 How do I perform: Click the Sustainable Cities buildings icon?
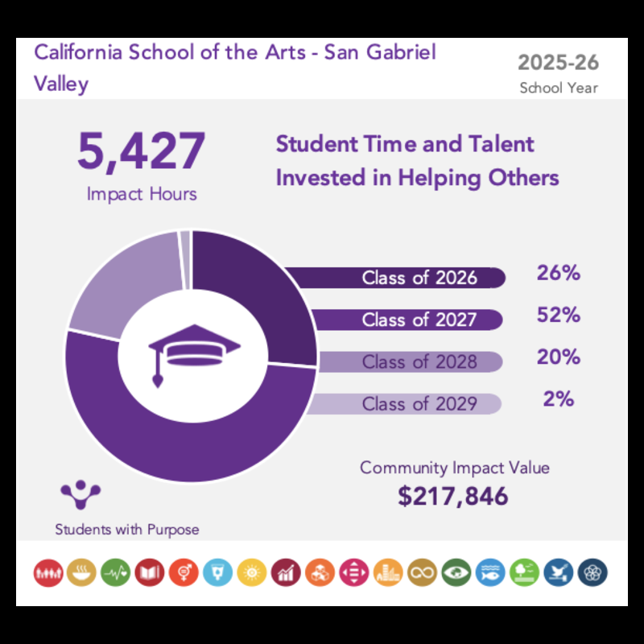389,572
